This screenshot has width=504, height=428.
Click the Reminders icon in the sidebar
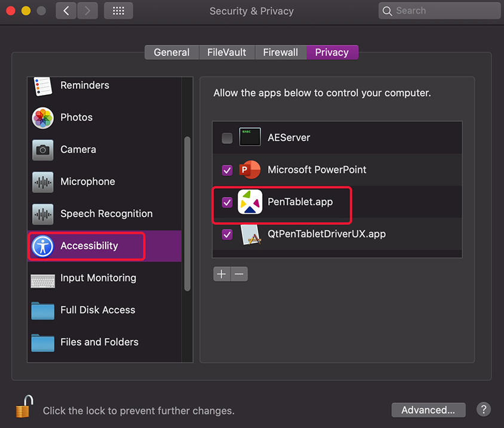(43, 86)
